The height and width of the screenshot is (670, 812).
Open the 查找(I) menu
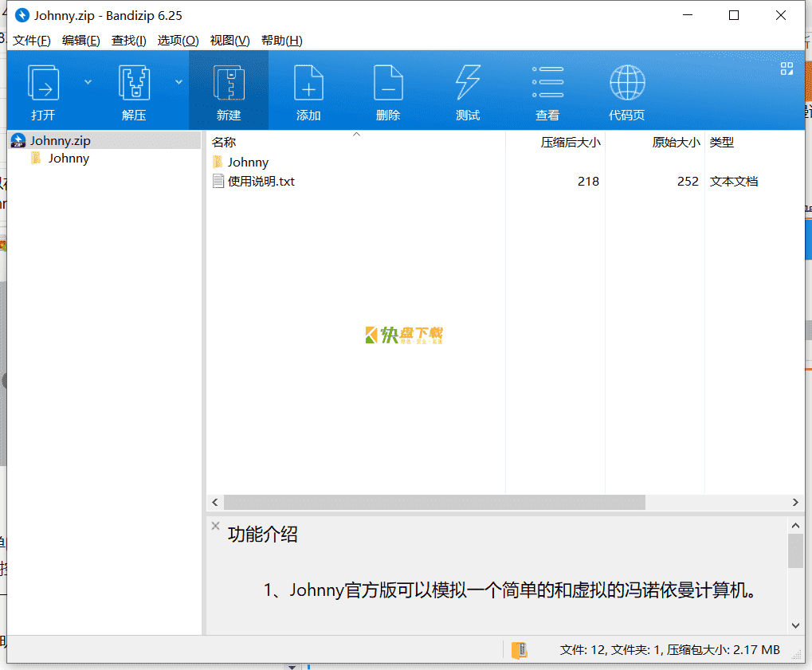(128, 41)
